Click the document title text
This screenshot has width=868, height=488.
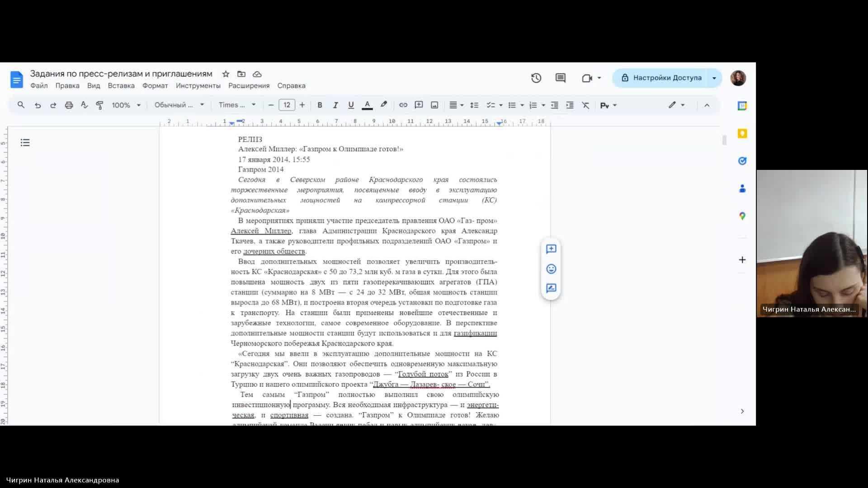coord(121,74)
